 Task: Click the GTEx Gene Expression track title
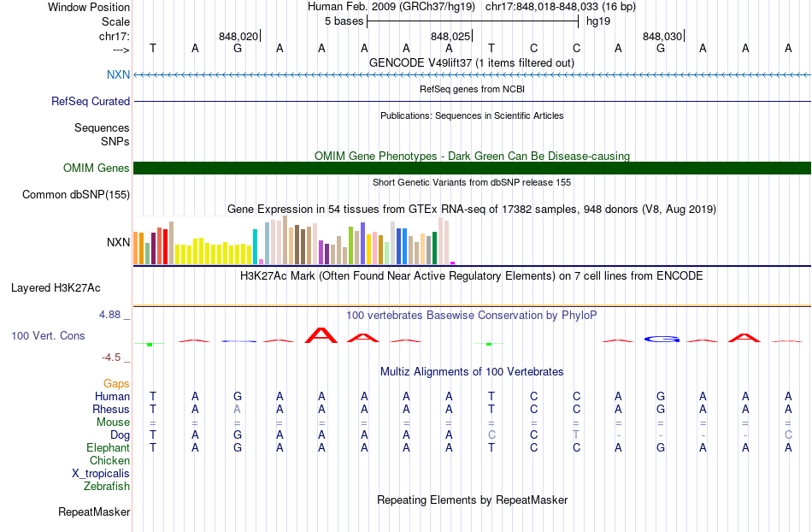point(472,210)
